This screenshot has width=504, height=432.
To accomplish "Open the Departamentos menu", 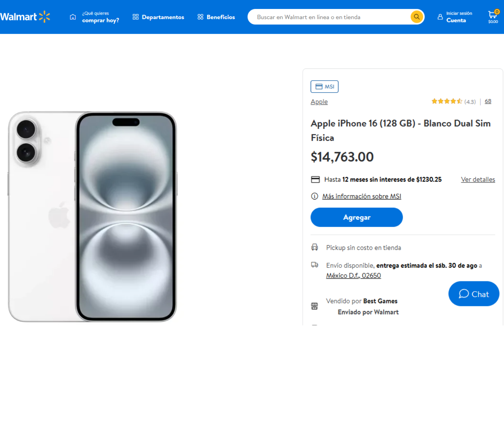I will tap(158, 17).
